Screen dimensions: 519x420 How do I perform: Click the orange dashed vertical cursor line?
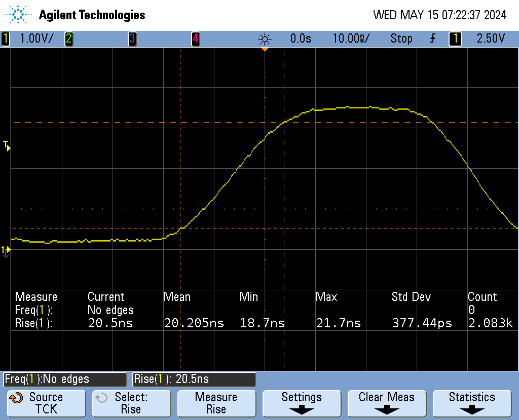point(284,203)
